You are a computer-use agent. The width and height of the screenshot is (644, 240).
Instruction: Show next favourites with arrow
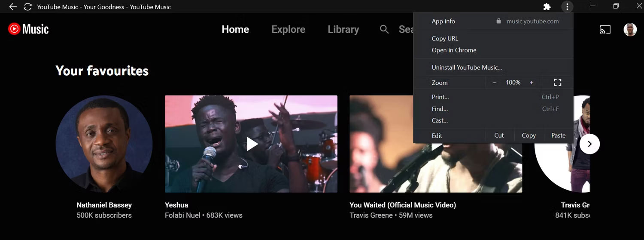click(x=589, y=144)
